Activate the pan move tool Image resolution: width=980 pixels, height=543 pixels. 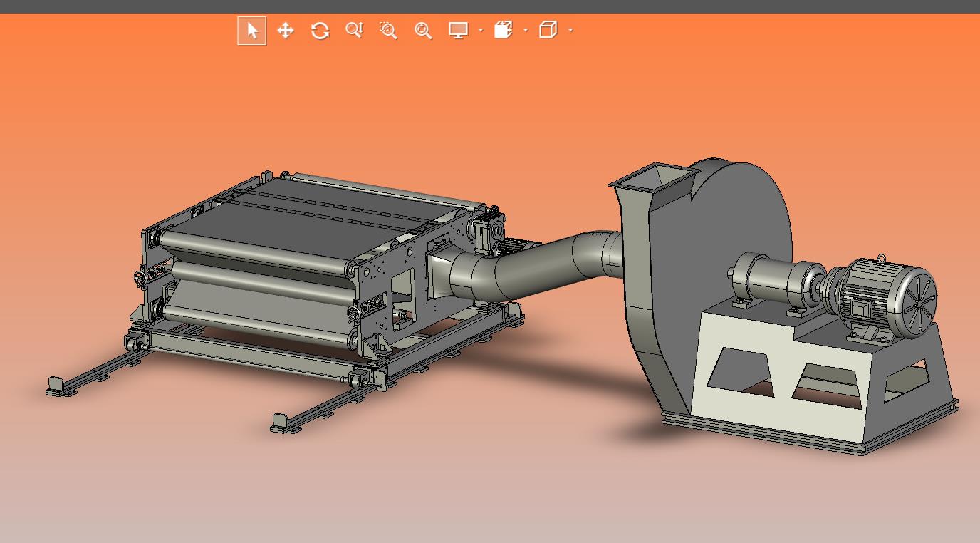pyautogui.click(x=286, y=31)
